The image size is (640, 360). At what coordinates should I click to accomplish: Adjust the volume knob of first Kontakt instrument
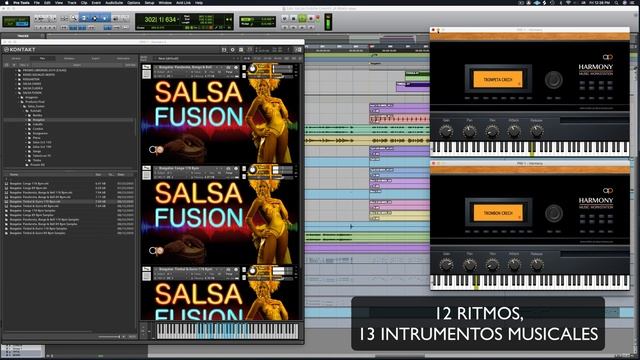pos(253,69)
